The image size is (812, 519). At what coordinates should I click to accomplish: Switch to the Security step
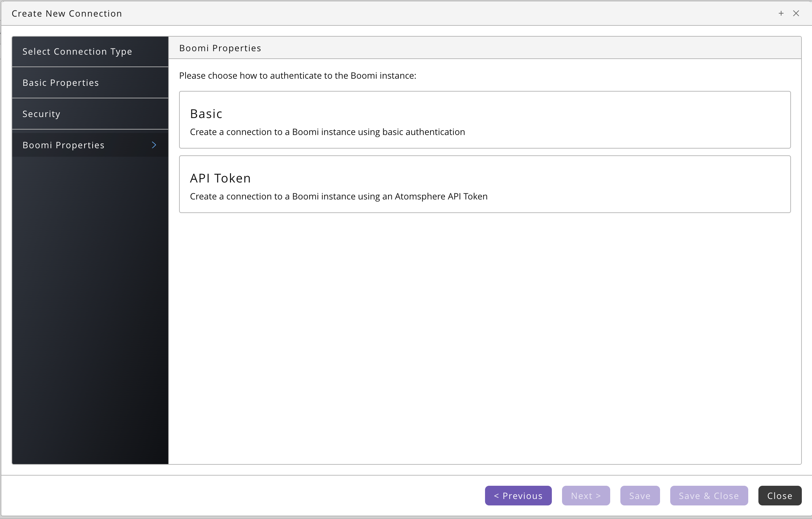(90, 114)
